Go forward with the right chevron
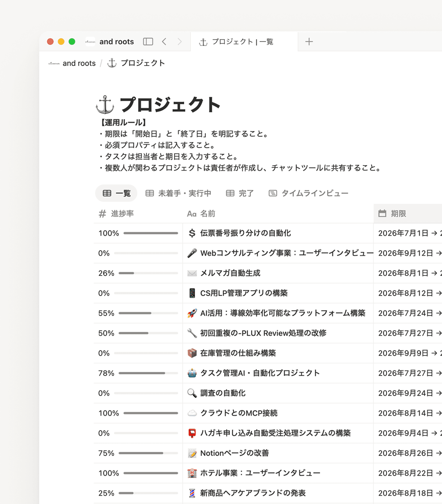442x504 pixels. click(x=180, y=41)
